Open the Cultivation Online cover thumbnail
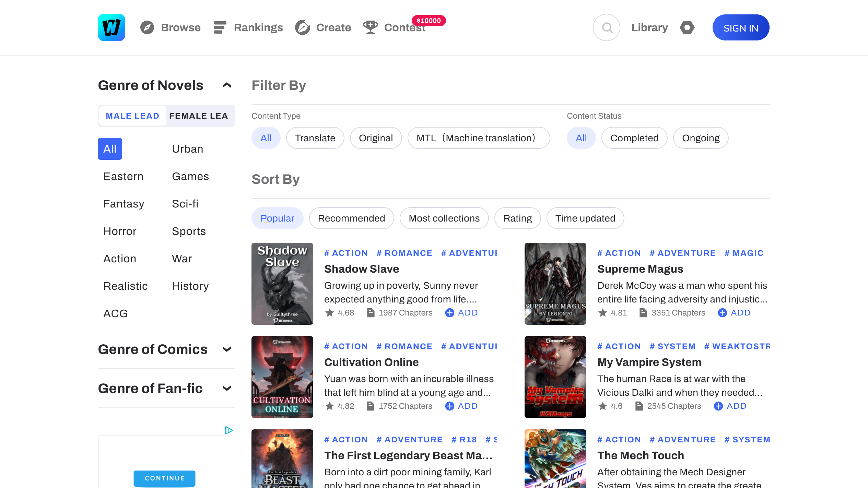 coord(282,377)
